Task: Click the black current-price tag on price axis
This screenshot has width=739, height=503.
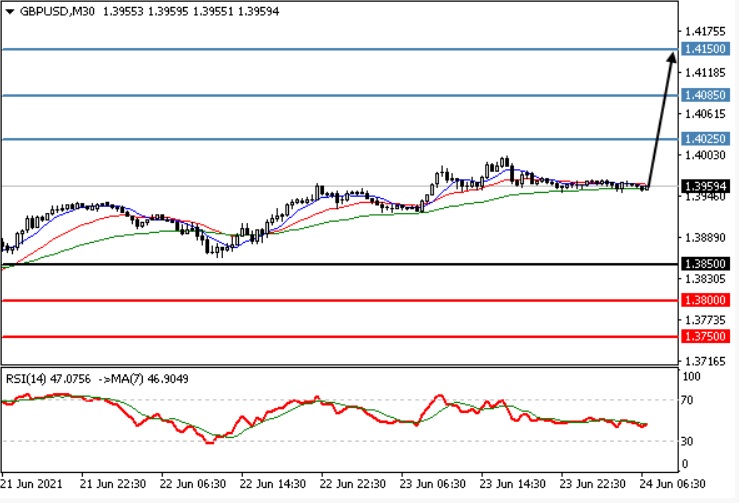Action: pos(705,186)
